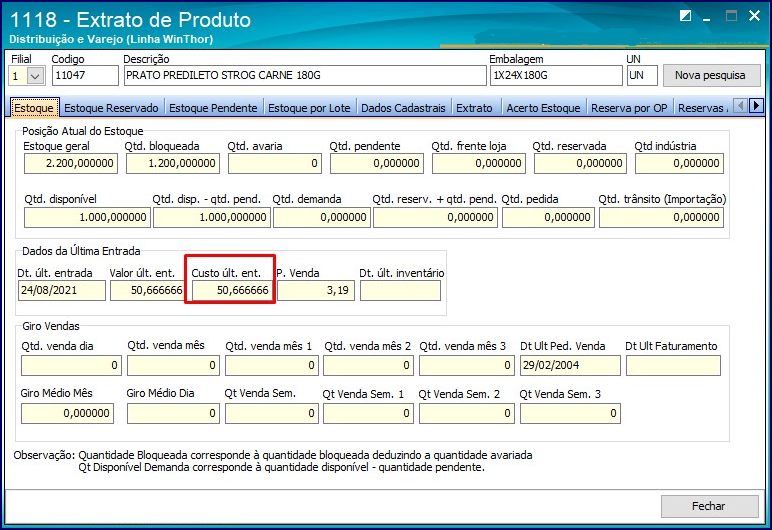
Task: Switch to the Estoque por Lote tab
Action: coord(309,108)
